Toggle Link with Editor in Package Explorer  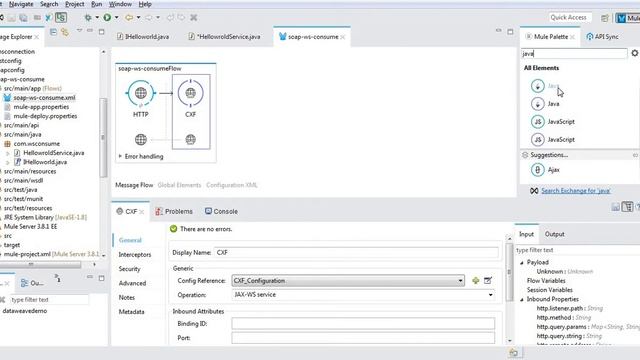click(x=64, y=32)
